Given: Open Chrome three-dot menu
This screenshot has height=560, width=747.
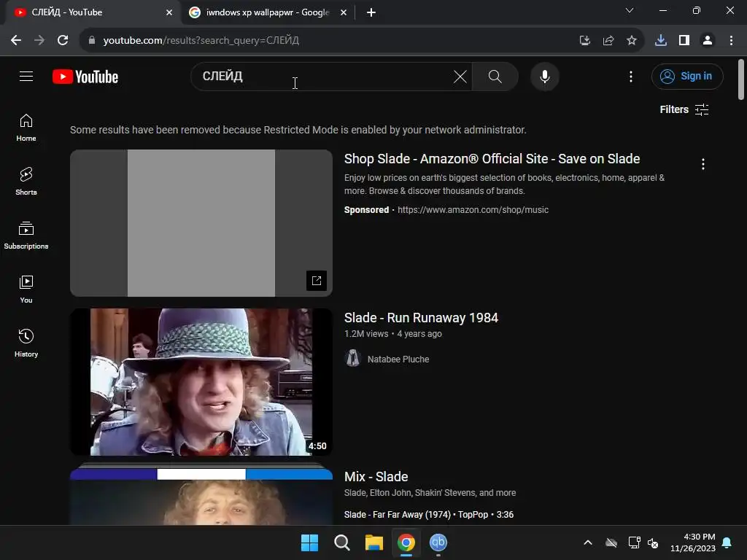Looking at the screenshot, I should click(x=731, y=40).
